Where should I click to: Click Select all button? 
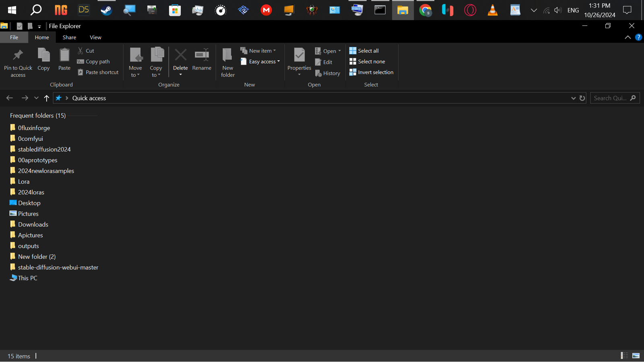pos(364,51)
